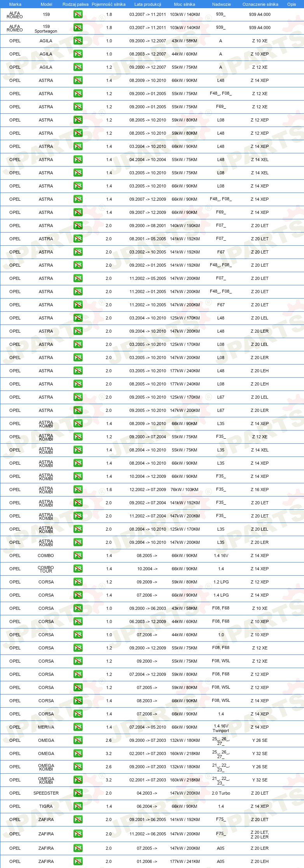Click the 'Z 16 XEP' engine code

[x=260, y=490]
